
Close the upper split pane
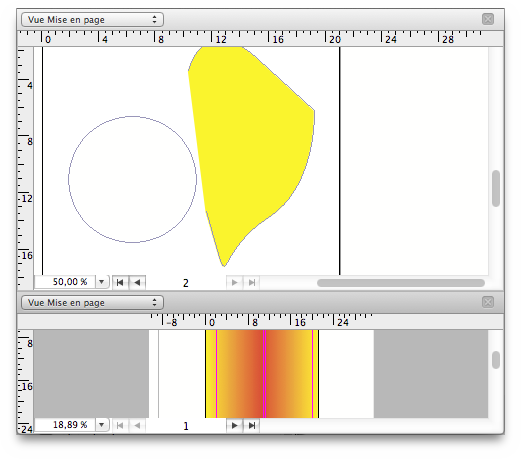point(488,19)
